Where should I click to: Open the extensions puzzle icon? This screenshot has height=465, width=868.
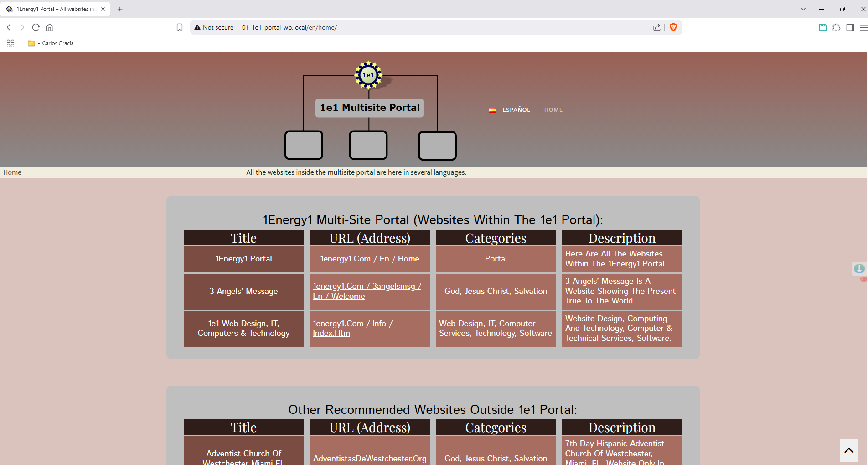[836, 27]
